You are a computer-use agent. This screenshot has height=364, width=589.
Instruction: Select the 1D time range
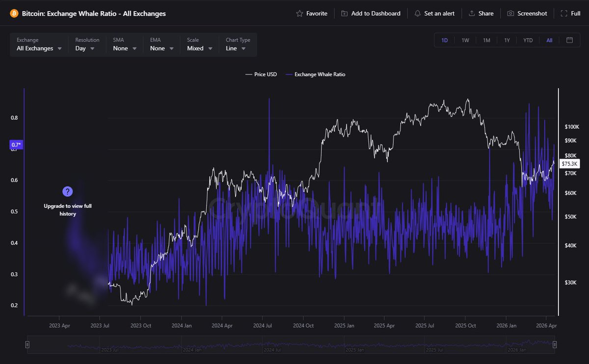click(445, 40)
